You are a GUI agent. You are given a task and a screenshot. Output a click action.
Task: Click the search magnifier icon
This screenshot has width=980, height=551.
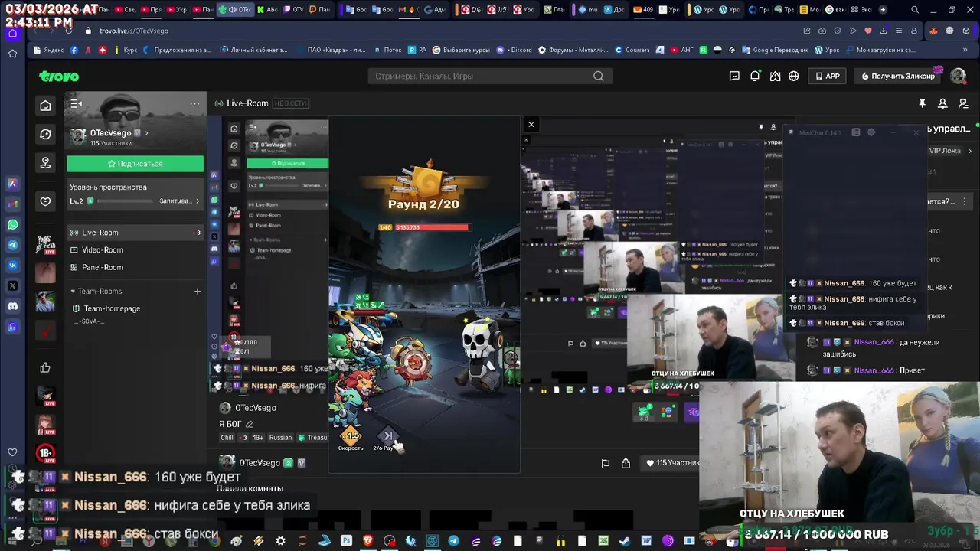click(x=599, y=77)
